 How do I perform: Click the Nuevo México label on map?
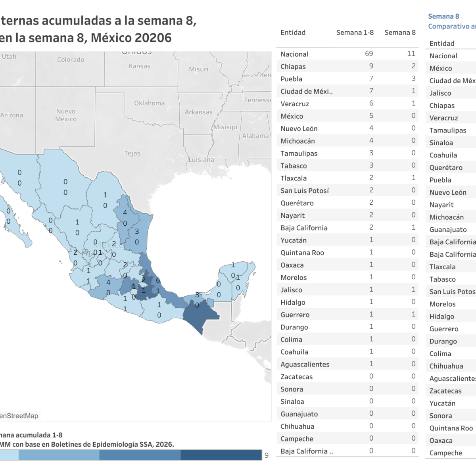click(66, 115)
